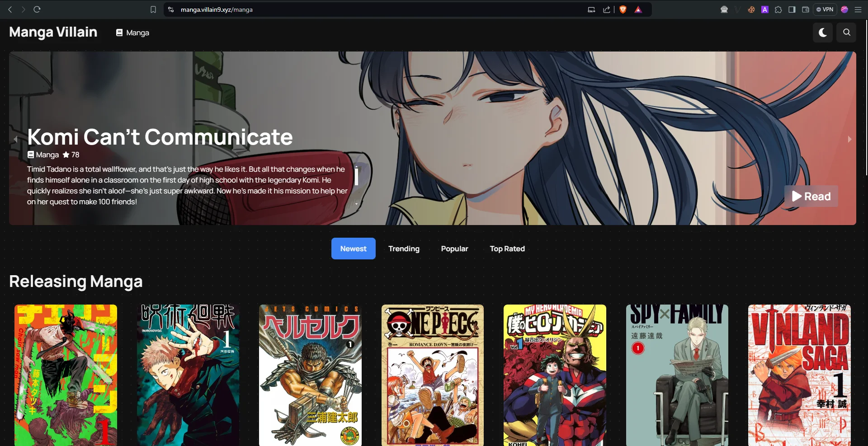This screenshot has width=868, height=446.
Task: Open the Spy x Family cover thumbnail
Action: point(677,375)
